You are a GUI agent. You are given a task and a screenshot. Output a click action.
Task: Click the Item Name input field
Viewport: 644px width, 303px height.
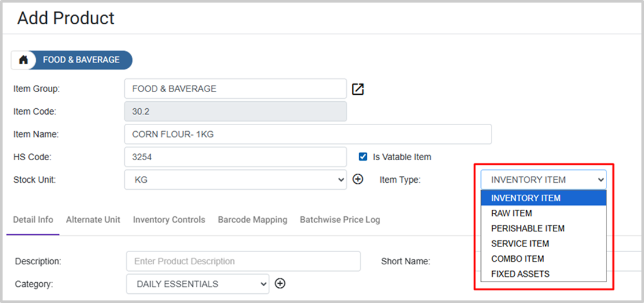coord(307,134)
